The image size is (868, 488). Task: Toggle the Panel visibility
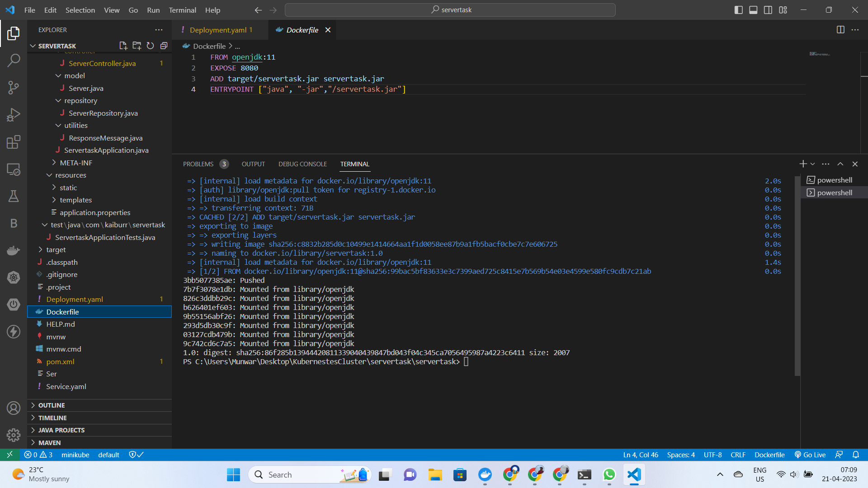753,9
